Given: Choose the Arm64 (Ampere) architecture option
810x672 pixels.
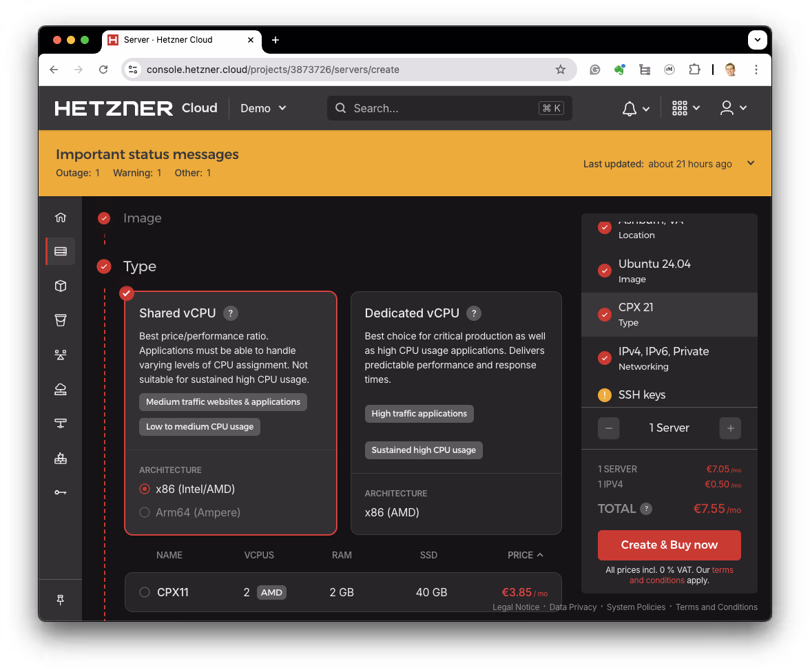Looking at the screenshot, I should tap(145, 512).
